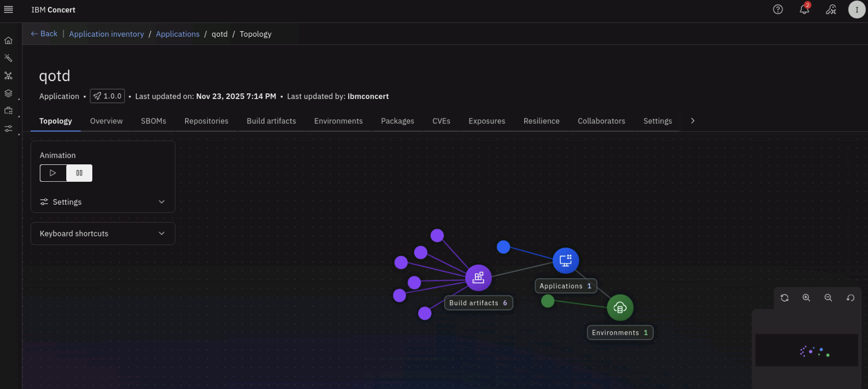Show more tabs with the right chevron
The width and height of the screenshot is (868, 389).
[x=693, y=121]
